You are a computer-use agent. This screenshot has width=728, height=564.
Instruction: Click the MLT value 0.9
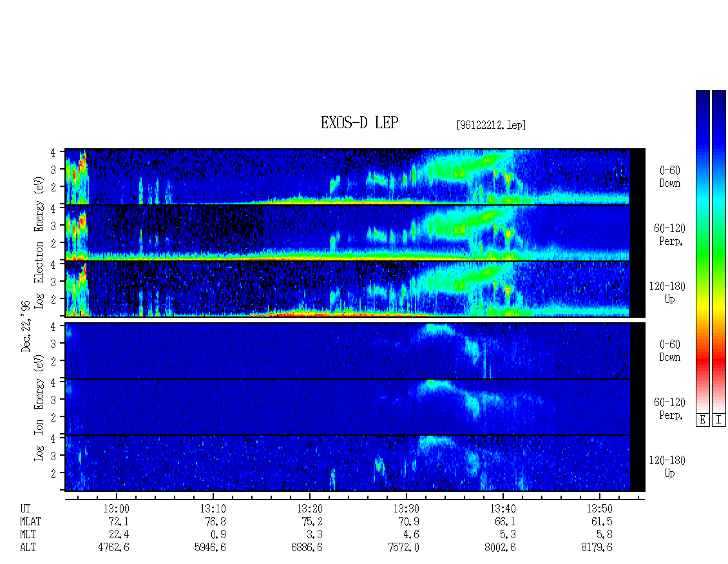click(218, 535)
